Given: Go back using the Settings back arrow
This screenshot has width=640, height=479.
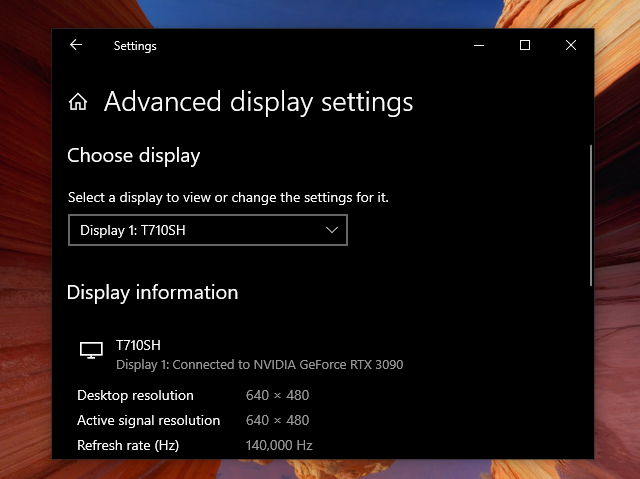Looking at the screenshot, I should (76, 45).
